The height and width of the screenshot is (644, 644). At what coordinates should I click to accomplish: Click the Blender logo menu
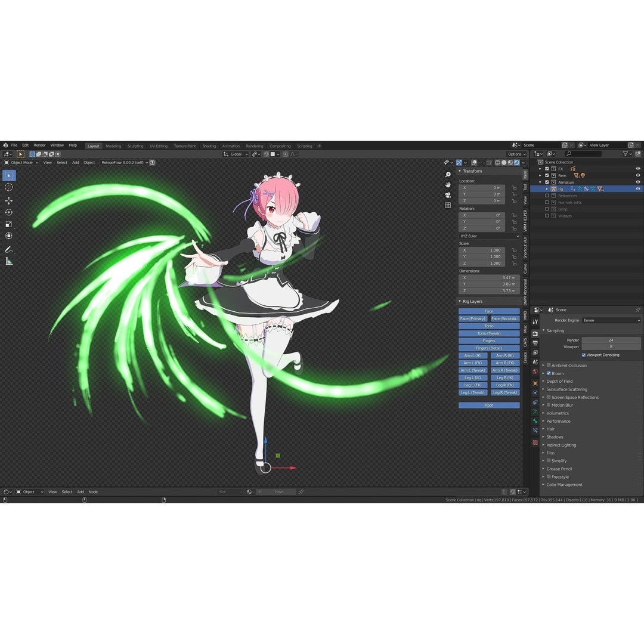(x=5, y=145)
